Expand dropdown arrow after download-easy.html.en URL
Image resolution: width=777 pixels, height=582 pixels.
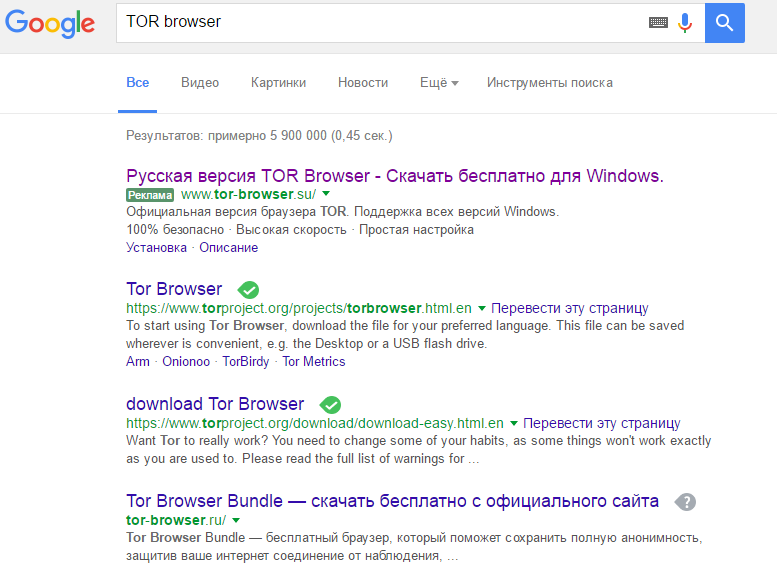514,423
